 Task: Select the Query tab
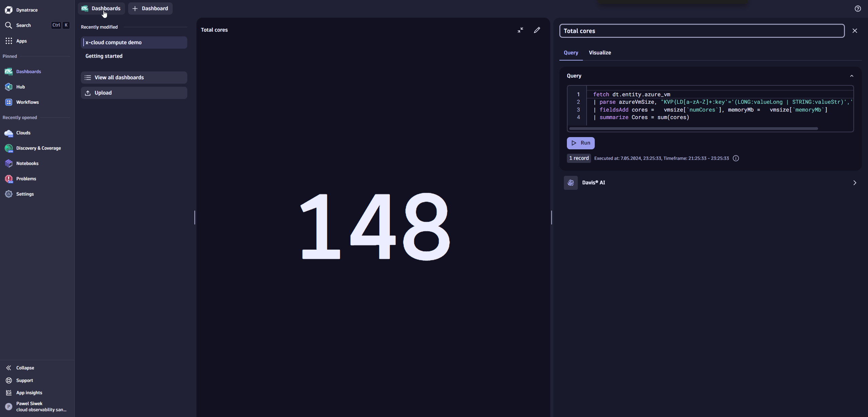571,53
